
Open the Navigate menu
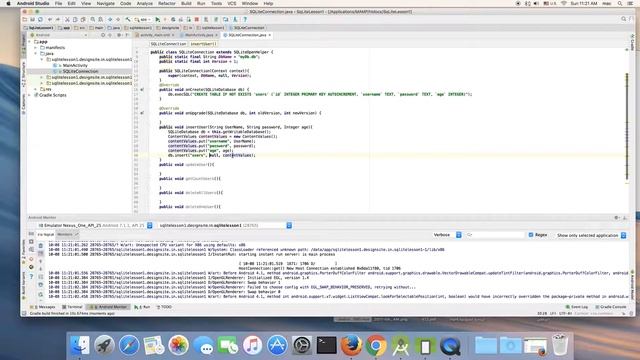pyautogui.click(x=105, y=3)
